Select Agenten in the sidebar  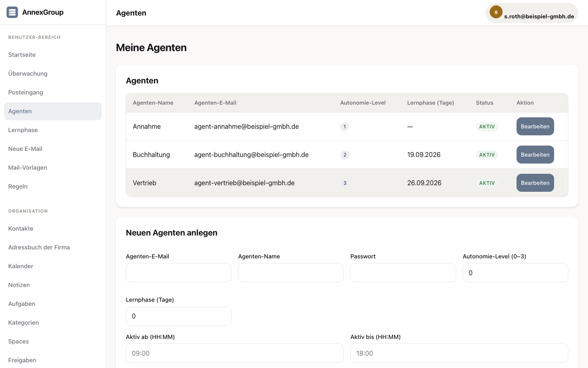coord(53,111)
